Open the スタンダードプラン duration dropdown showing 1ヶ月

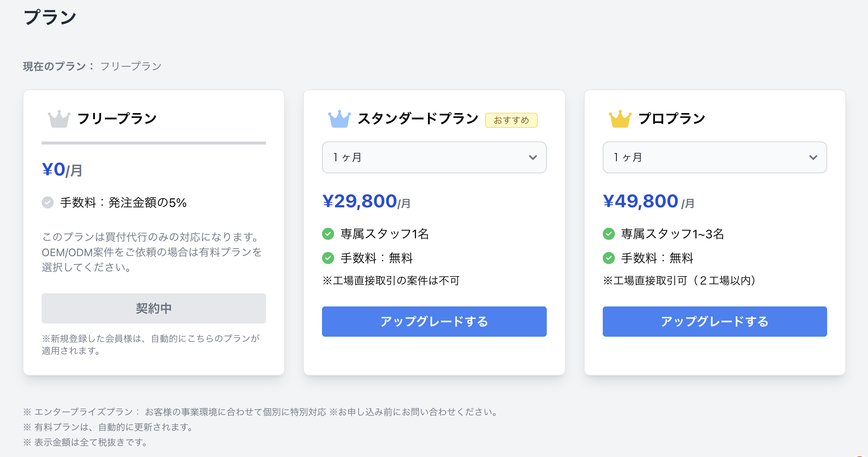coord(434,157)
